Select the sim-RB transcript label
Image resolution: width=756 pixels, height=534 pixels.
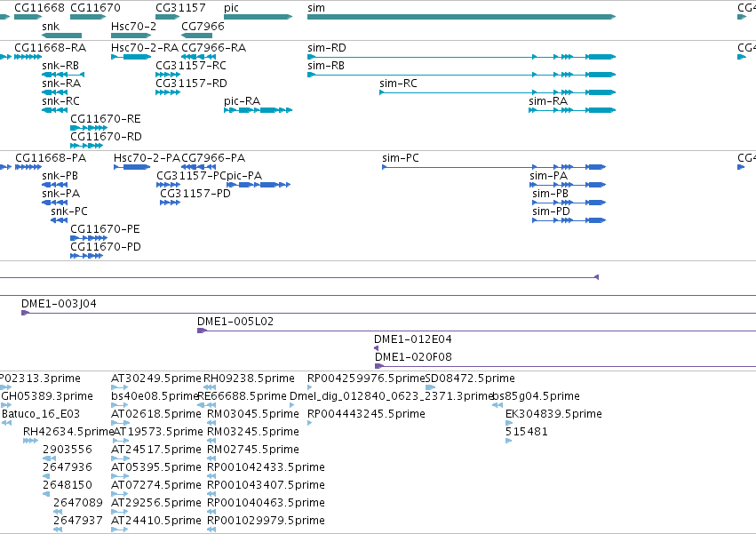(326, 66)
